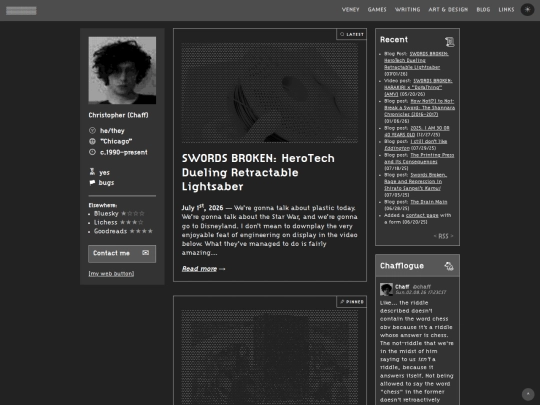540x405 pixels.
Task: Go to the BLOG menu item
Action: [x=483, y=10]
